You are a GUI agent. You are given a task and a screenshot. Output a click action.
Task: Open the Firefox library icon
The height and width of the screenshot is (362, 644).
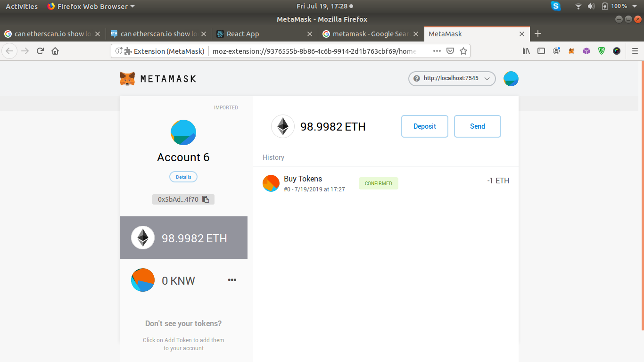coord(526,51)
